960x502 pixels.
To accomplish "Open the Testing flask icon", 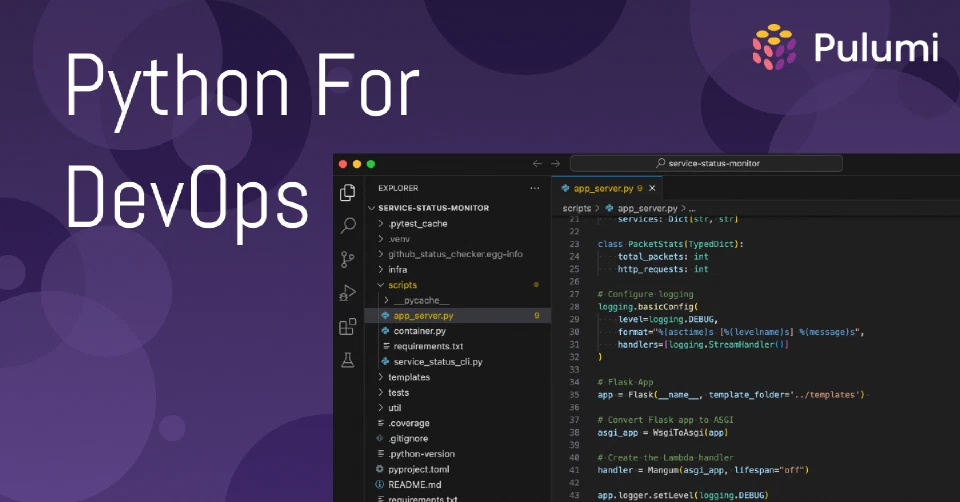I will [x=348, y=360].
